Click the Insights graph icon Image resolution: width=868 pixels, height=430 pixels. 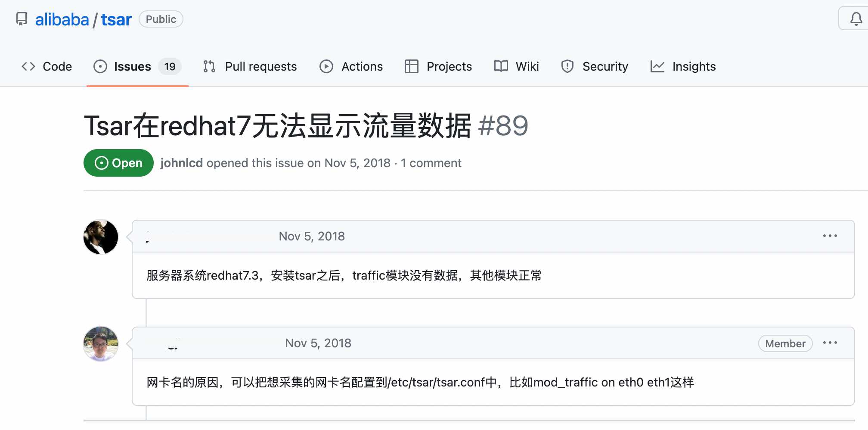[x=657, y=66]
